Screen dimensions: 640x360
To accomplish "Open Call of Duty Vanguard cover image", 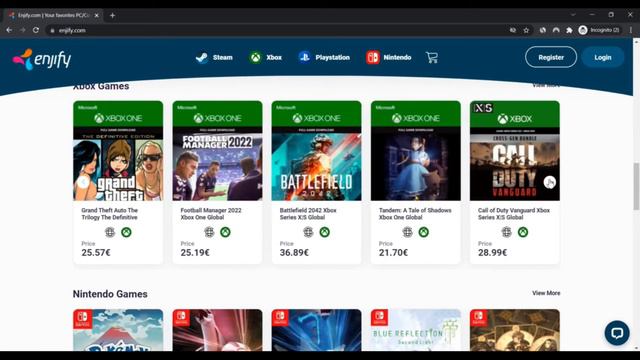I will click(x=515, y=151).
